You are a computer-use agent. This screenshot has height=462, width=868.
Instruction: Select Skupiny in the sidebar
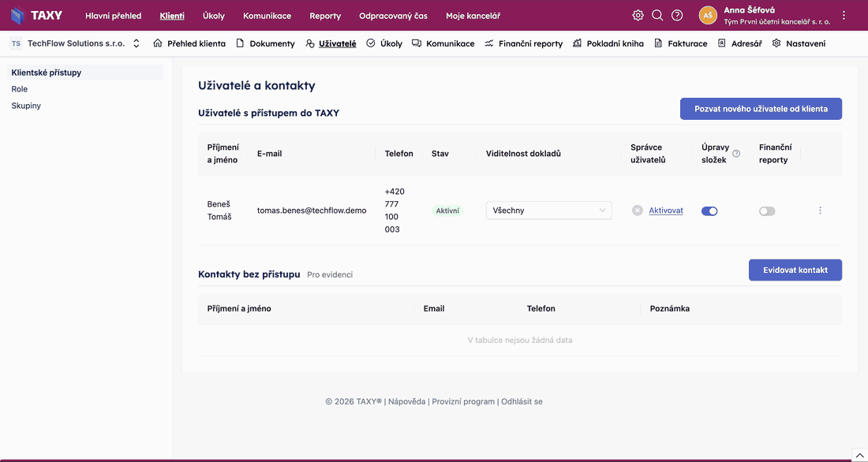(x=26, y=106)
